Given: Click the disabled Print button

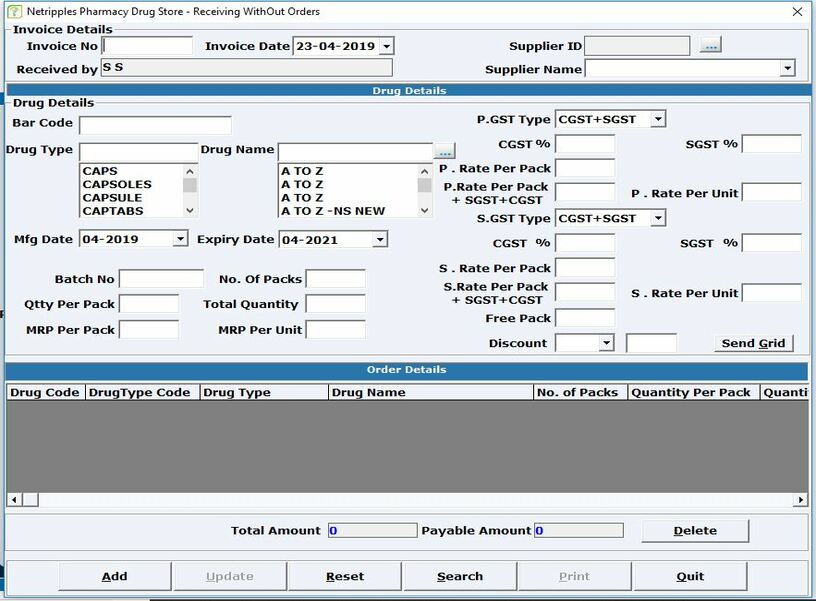Looking at the screenshot, I should click(x=575, y=576).
